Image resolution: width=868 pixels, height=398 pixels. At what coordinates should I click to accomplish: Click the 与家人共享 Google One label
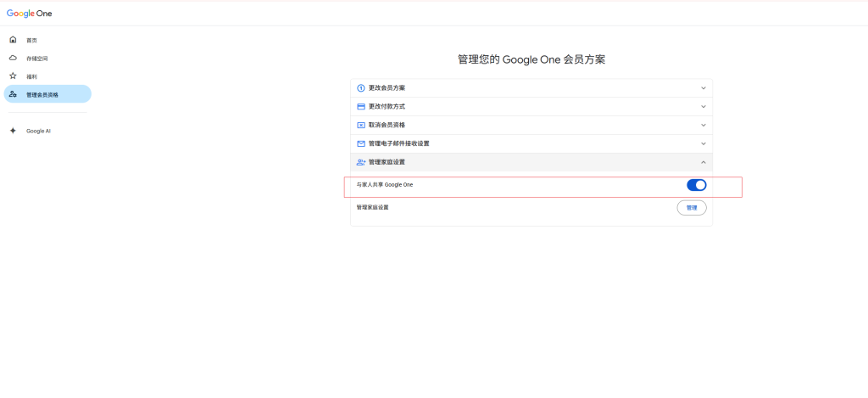click(x=385, y=185)
